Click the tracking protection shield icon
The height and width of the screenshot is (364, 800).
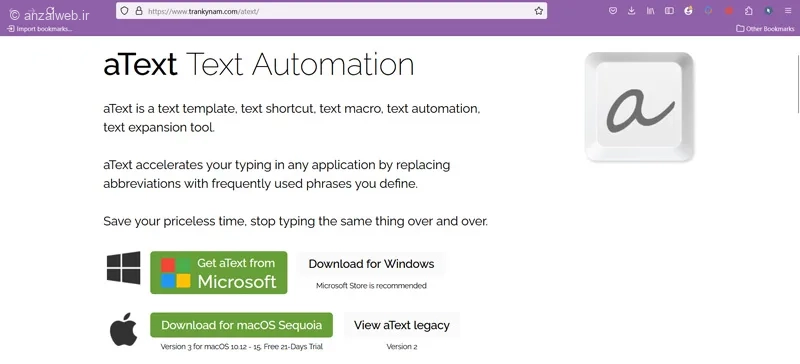125,11
